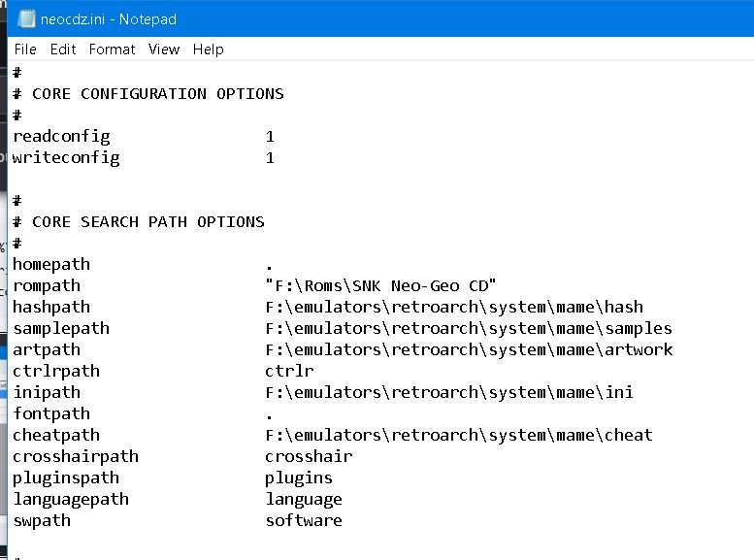Click the neocdz.ini - Notepad window title
Screen dimensions: 754x560
point(109,19)
